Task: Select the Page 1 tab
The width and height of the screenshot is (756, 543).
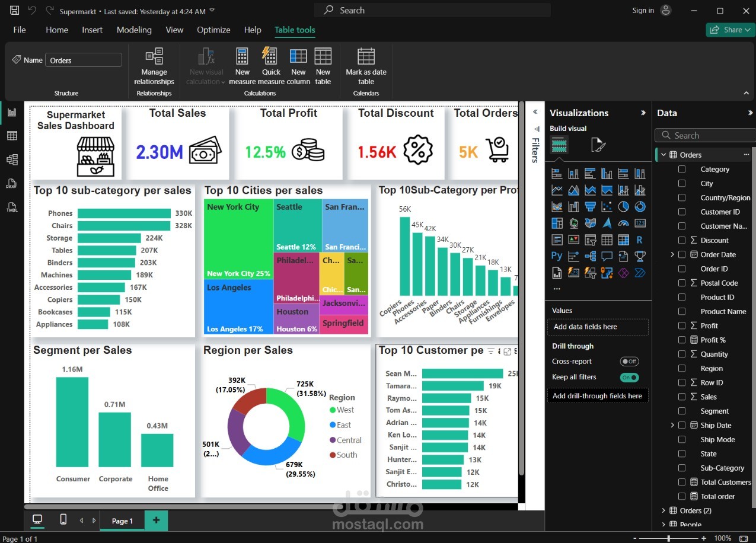Action: coord(122,520)
